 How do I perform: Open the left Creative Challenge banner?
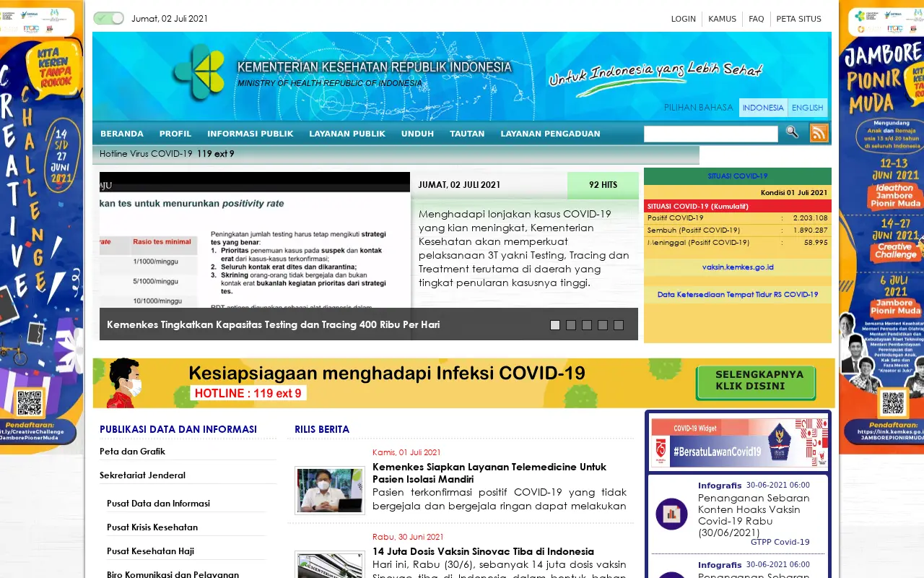[41, 228]
